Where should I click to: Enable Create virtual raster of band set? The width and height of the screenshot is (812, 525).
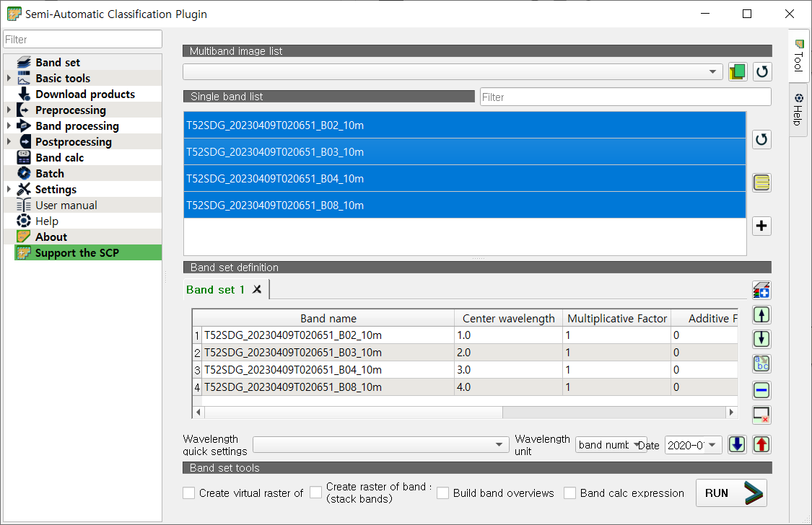tap(189, 493)
